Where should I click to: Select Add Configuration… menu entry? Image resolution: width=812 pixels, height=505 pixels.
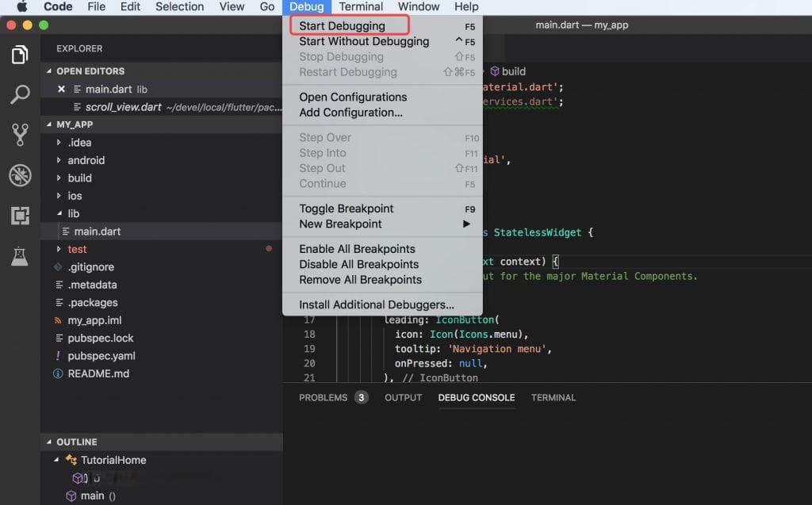click(383, 113)
